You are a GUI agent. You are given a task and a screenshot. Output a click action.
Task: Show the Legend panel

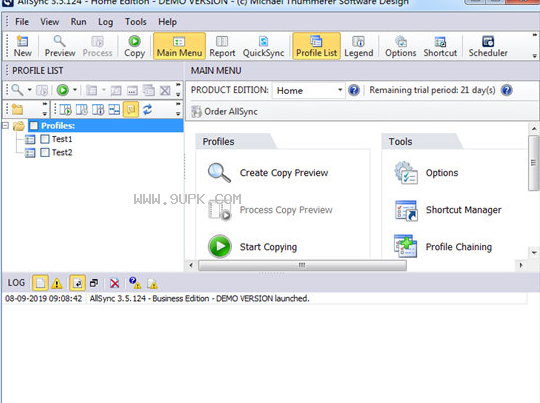pyautogui.click(x=359, y=46)
